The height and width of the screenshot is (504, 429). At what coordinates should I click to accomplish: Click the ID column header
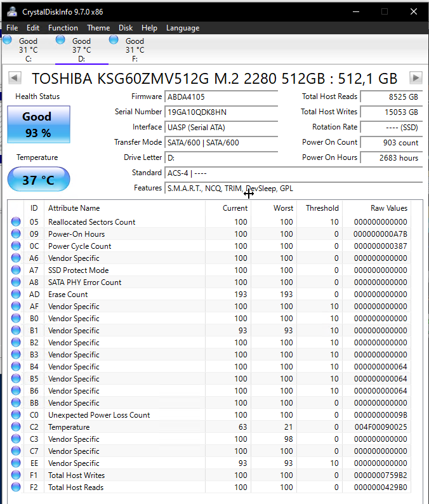pyautogui.click(x=34, y=208)
